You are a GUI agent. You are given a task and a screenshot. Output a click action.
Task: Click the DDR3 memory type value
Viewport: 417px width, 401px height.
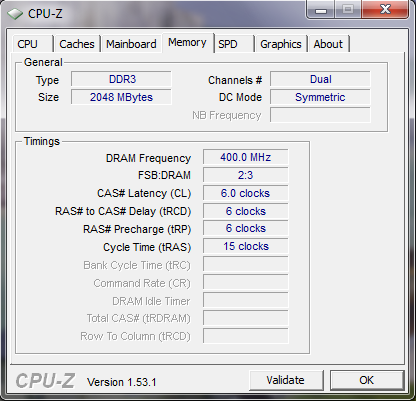[x=121, y=79]
